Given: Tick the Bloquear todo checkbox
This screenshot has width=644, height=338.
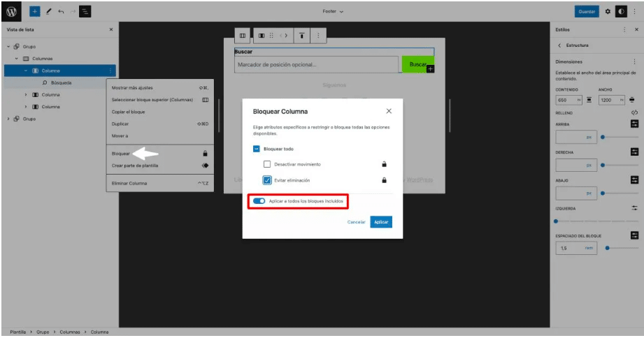Looking at the screenshot, I should [257, 149].
